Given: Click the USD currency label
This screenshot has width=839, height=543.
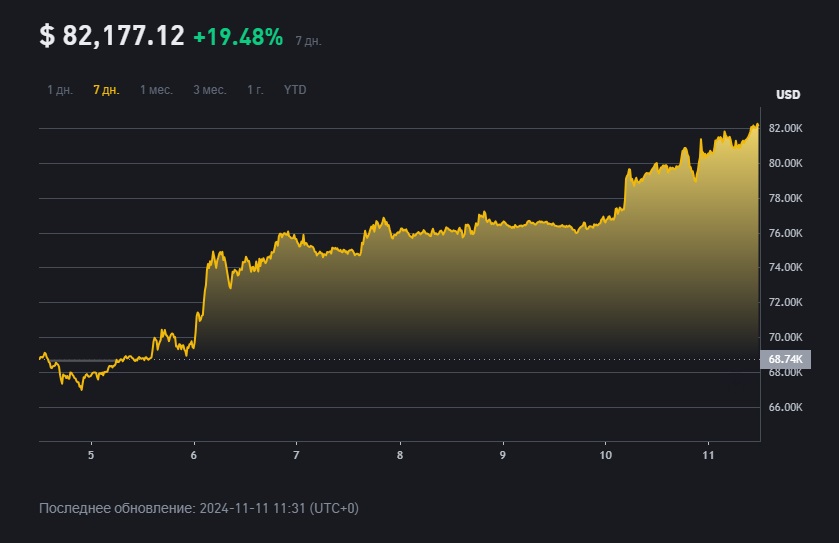Looking at the screenshot, I should pyautogui.click(x=788, y=95).
